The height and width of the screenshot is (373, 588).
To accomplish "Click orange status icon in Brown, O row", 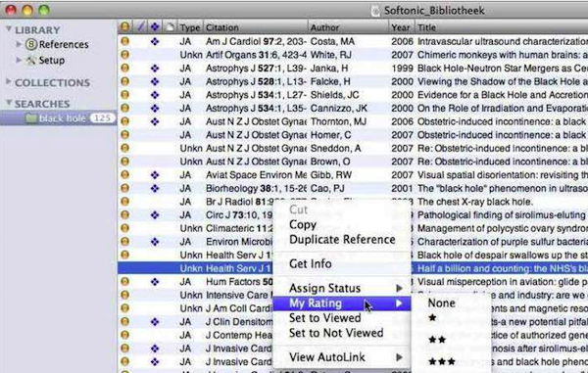I will pos(124,162).
